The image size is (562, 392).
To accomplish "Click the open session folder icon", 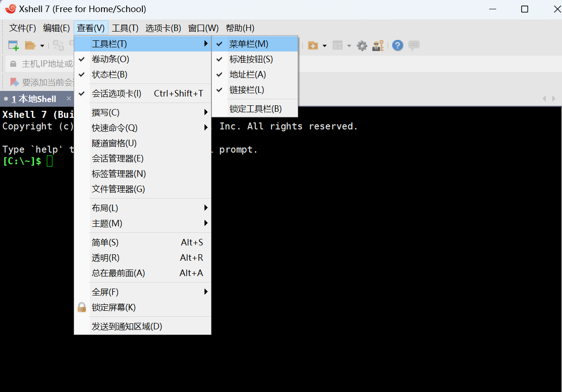I will (30, 45).
